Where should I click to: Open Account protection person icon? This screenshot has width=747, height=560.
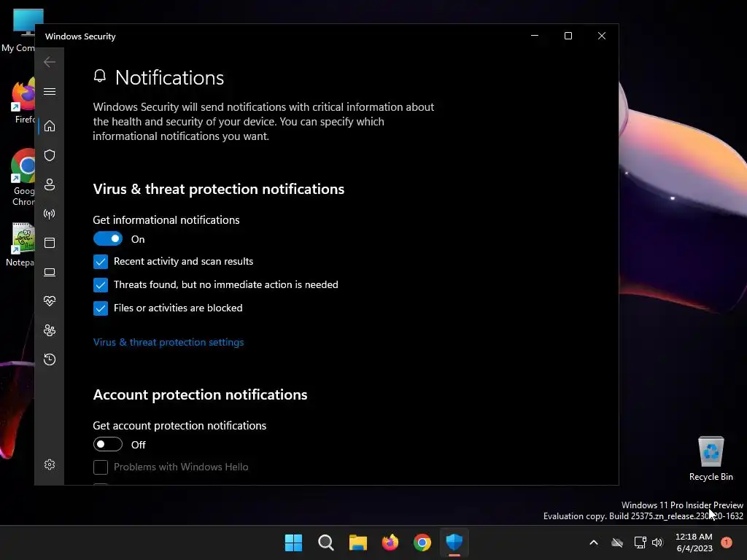[50, 184]
